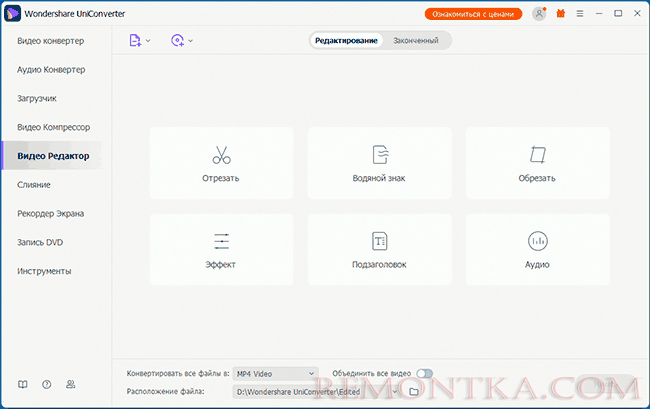
Task: Open the Обрезать crop tool
Action: [x=538, y=163]
